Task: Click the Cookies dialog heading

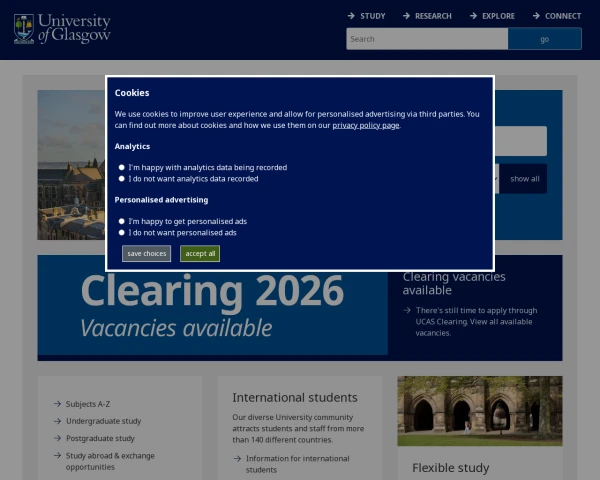Action: [x=132, y=93]
